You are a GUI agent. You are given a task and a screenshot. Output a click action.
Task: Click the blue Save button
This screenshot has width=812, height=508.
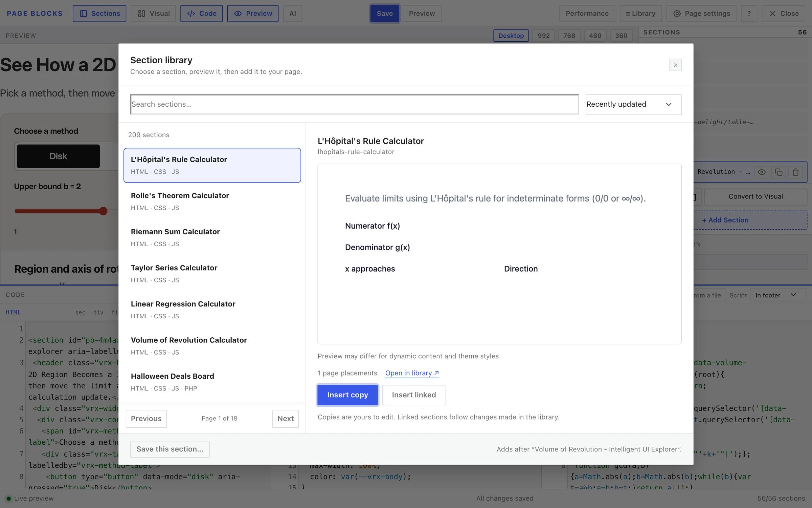385,14
